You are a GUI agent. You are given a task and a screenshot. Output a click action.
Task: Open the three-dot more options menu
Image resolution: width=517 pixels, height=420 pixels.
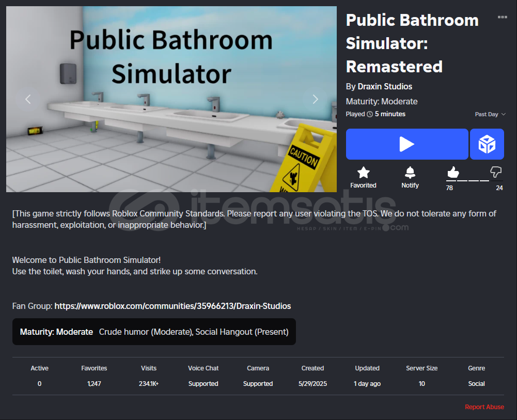pos(502,17)
